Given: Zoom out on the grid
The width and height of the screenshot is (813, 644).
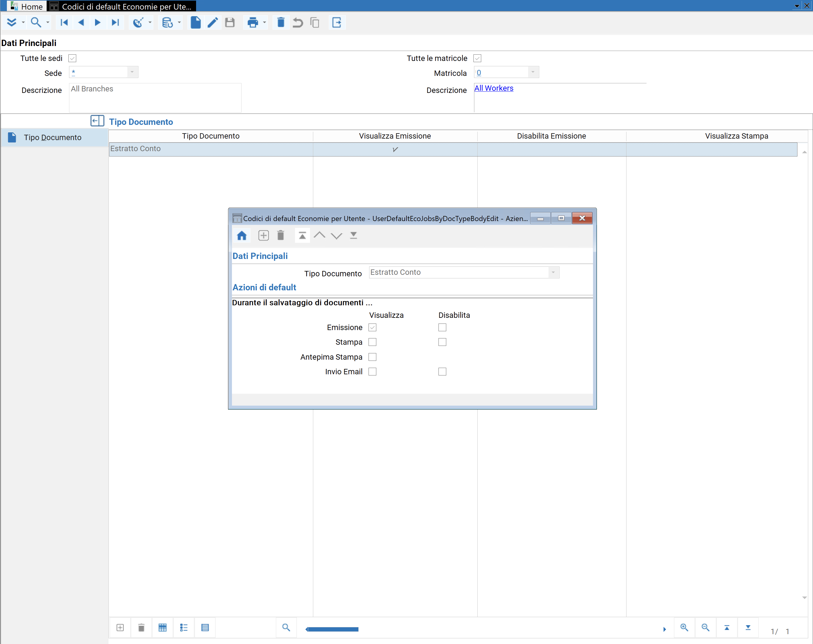Looking at the screenshot, I should pos(705,627).
